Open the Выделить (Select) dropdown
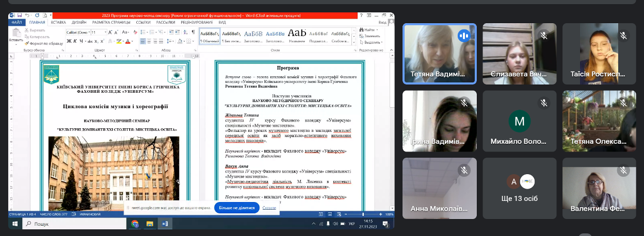Screen dimensions: 644x236 click(x=372, y=42)
